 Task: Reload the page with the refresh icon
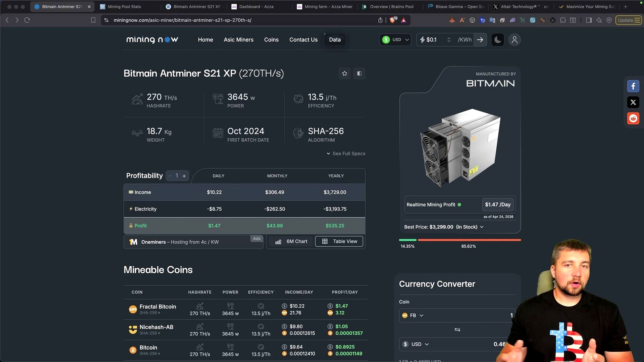click(x=27, y=20)
